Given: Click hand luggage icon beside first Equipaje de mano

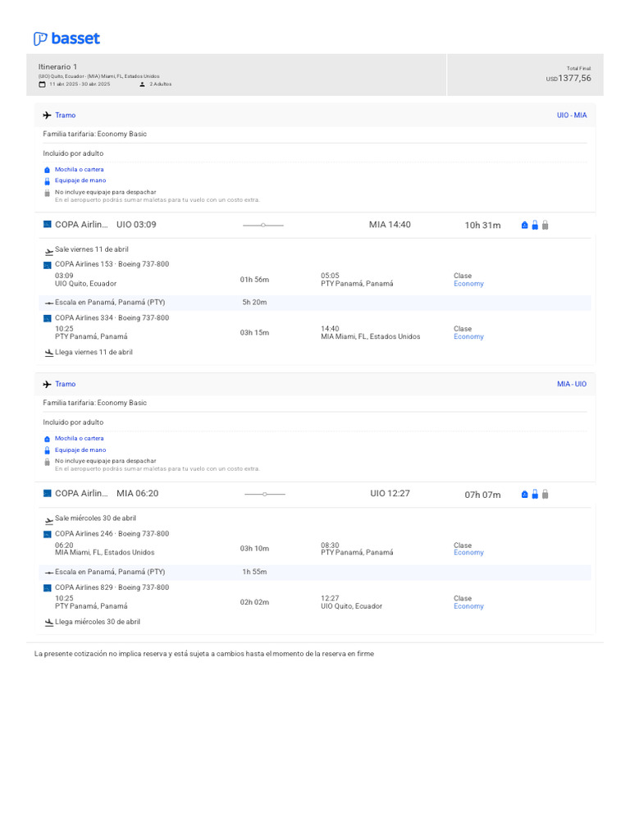Looking at the screenshot, I should [47, 181].
